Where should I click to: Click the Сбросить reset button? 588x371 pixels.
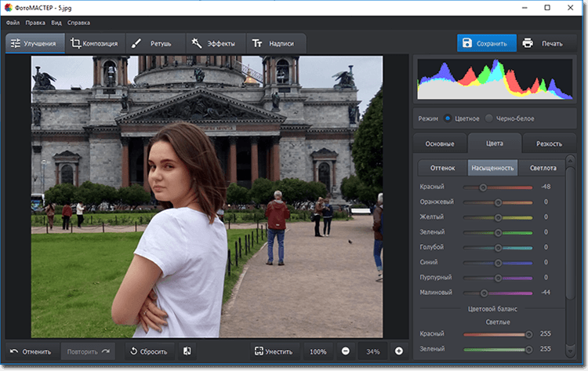coord(148,351)
